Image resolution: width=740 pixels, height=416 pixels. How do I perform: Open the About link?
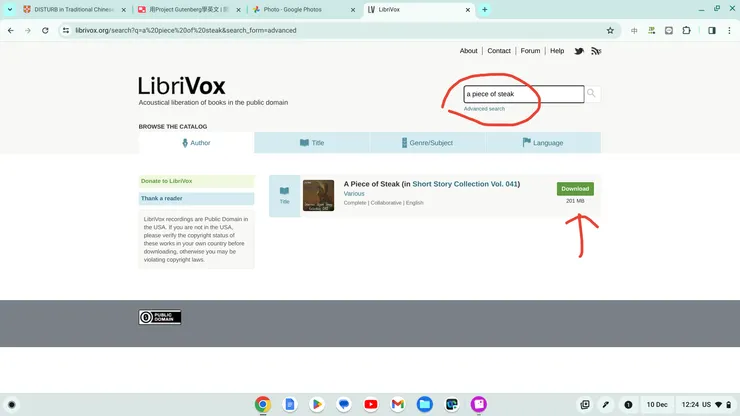pyautogui.click(x=469, y=51)
